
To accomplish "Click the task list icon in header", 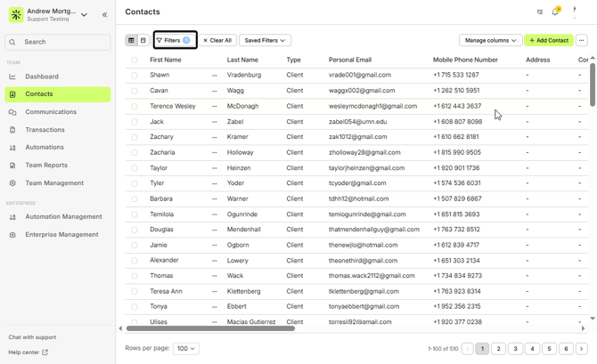I will (x=539, y=12).
